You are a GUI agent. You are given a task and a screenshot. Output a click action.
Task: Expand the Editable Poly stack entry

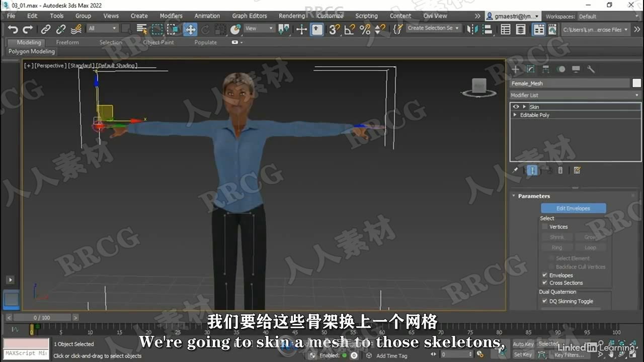tap(515, 115)
